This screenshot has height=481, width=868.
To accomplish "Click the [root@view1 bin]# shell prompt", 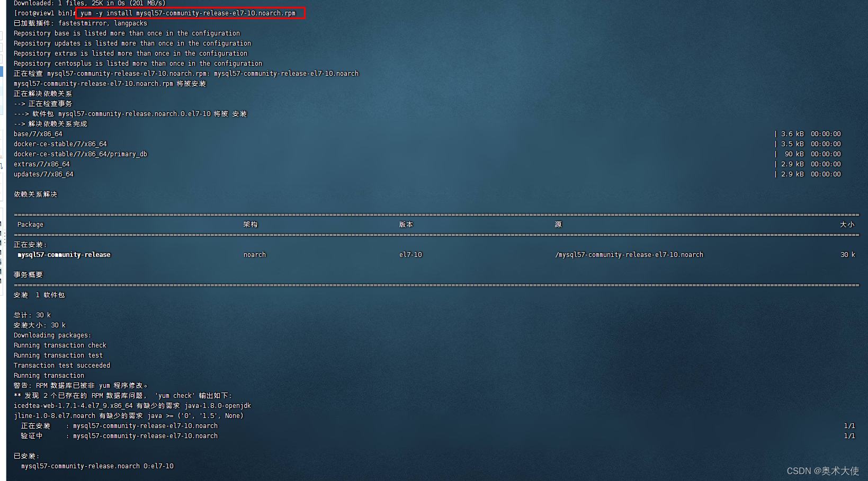I will 44,13.
